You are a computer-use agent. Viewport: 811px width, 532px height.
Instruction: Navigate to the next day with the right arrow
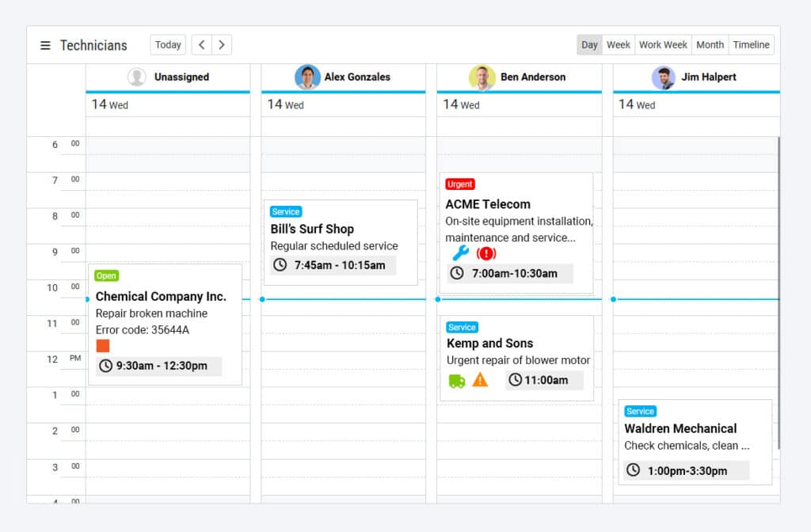221,44
